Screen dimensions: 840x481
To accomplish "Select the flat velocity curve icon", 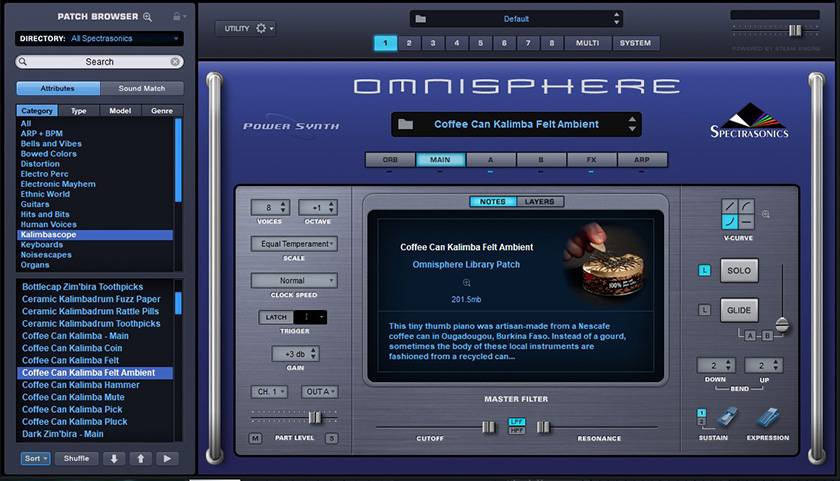I will [x=747, y=222].
